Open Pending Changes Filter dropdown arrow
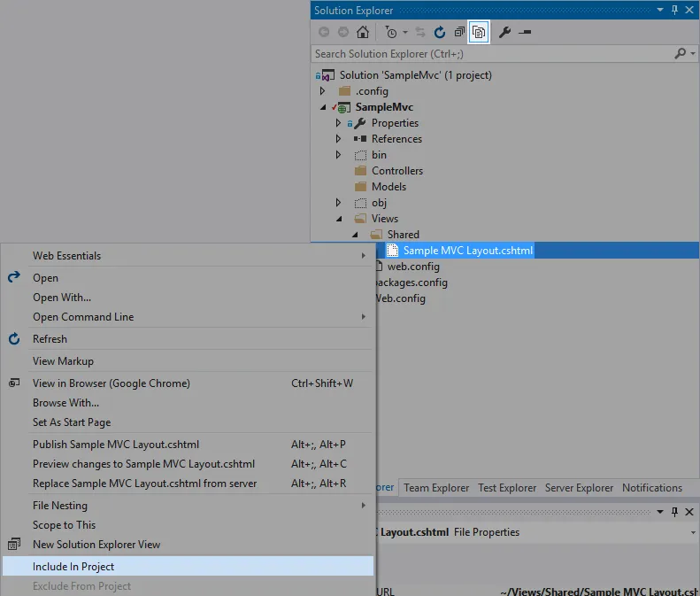 (x=405, y=32)
